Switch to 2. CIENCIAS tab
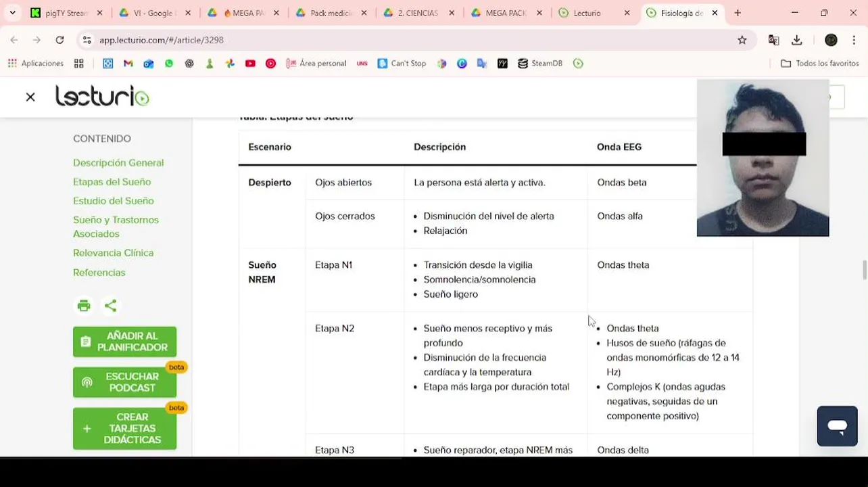The image size is (868, 487). coord(418,13)
